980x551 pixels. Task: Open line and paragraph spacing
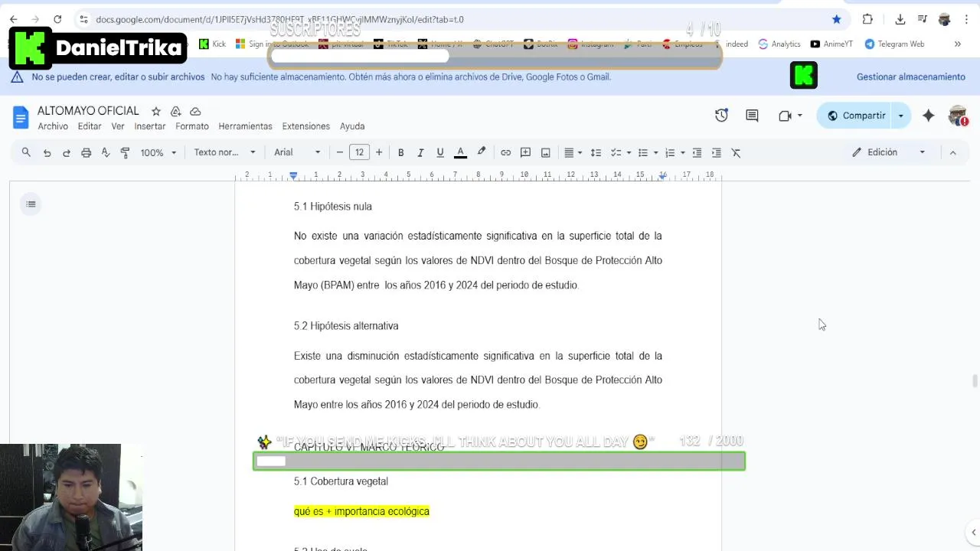[596, 152]
